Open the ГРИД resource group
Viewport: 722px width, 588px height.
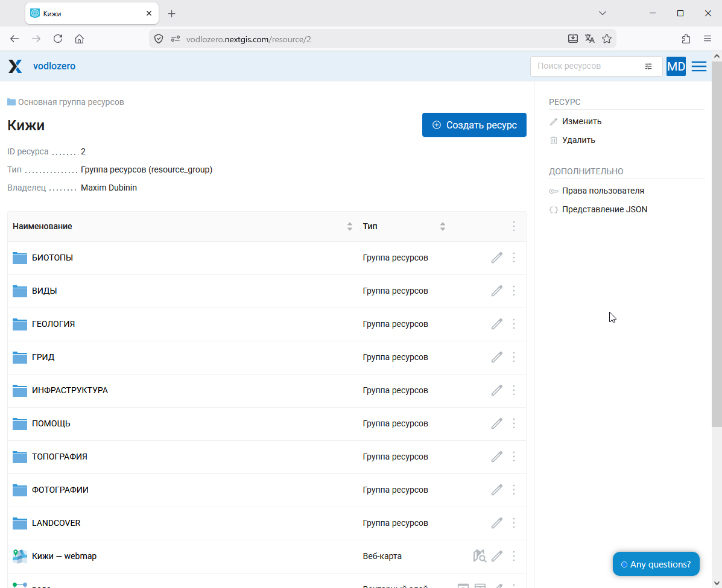[43, 357]
